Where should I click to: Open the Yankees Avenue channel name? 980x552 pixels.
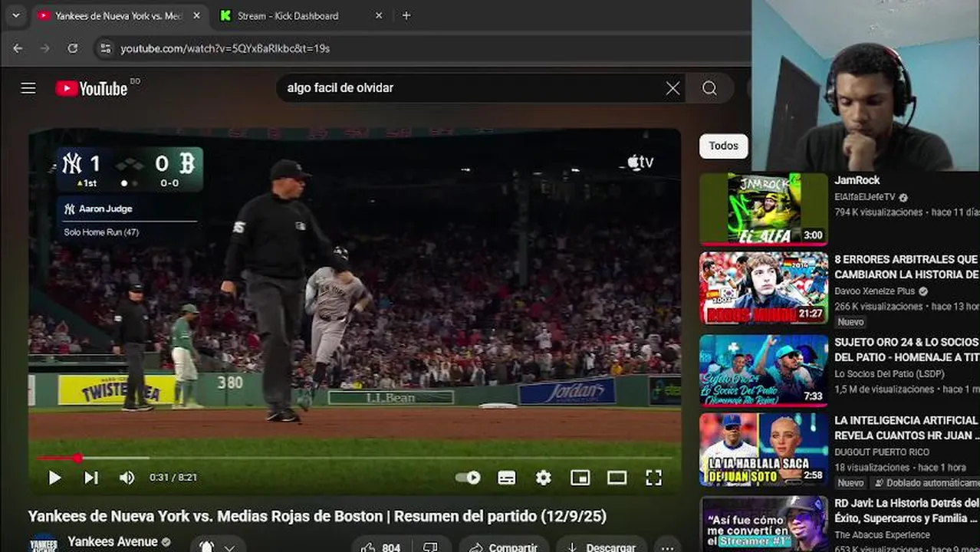[113, 541]
